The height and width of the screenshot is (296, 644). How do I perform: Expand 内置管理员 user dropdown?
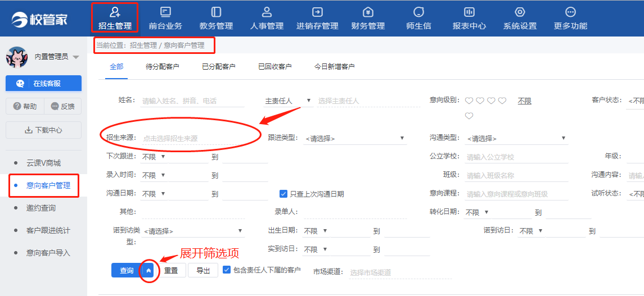point(75,57)
